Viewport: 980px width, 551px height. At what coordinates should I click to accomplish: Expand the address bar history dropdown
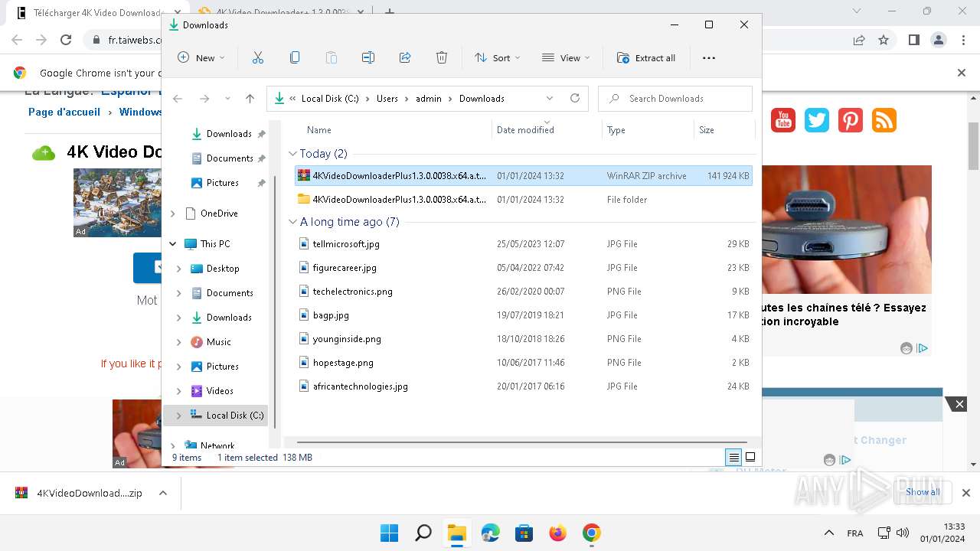click(550, 98)
